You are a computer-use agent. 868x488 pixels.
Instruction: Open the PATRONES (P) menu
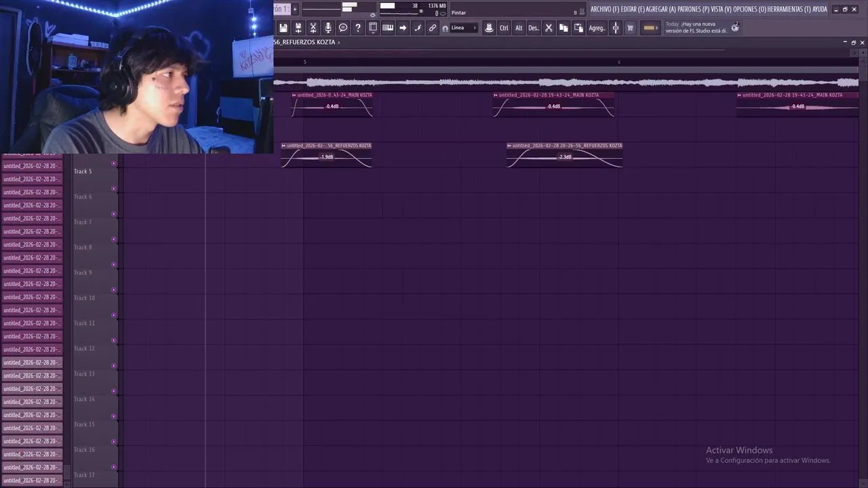[x=693, y=9]
